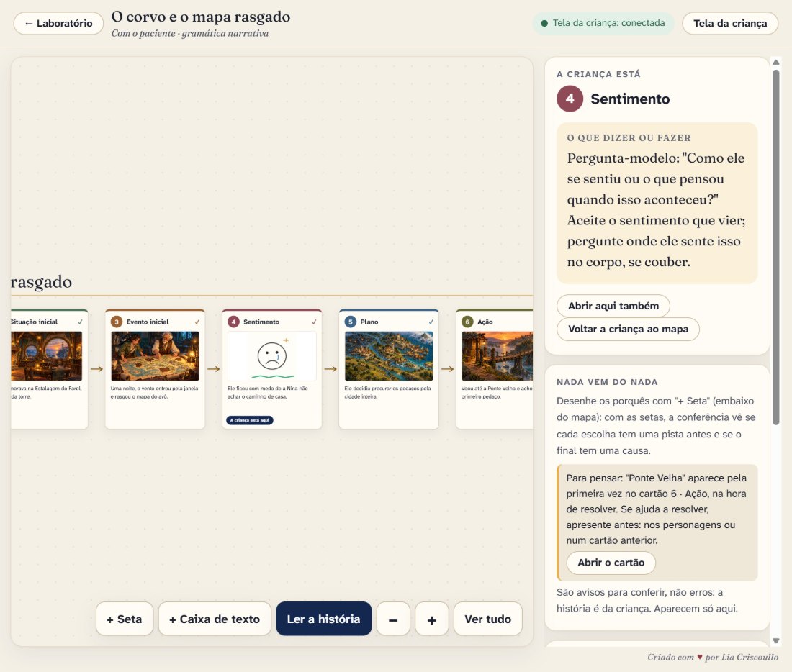Screen dimensions: 792x672
Task: Toggle checkmark on 'Evento inicial' card
Action: tap(197, 322)
